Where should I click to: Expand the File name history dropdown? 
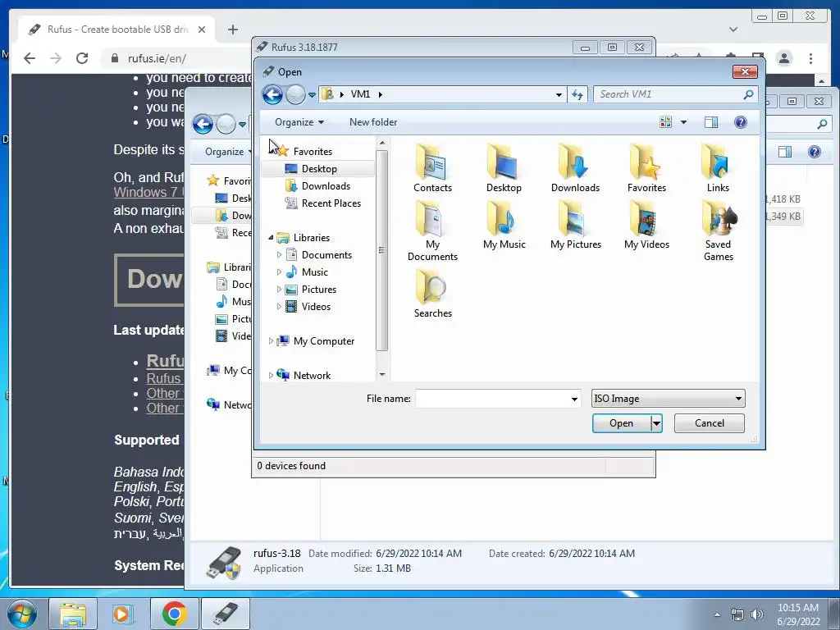click(574, 399)
